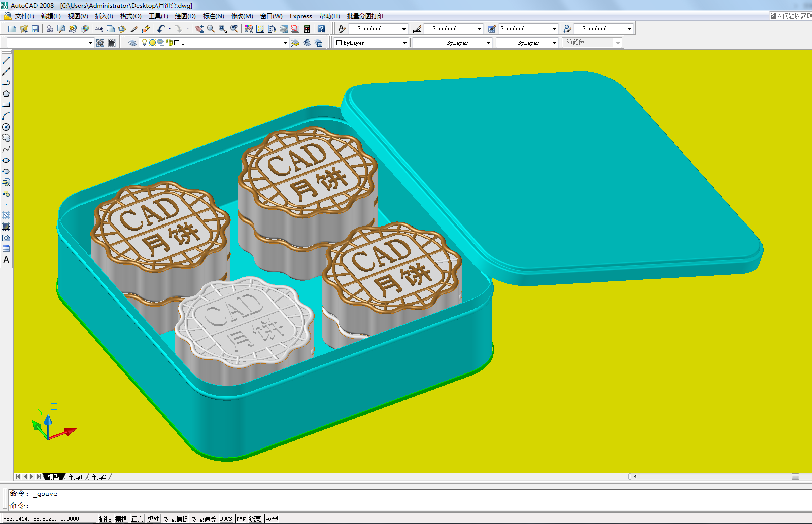Open the QuickCalc calculator icon

click(x=307, y=29)
